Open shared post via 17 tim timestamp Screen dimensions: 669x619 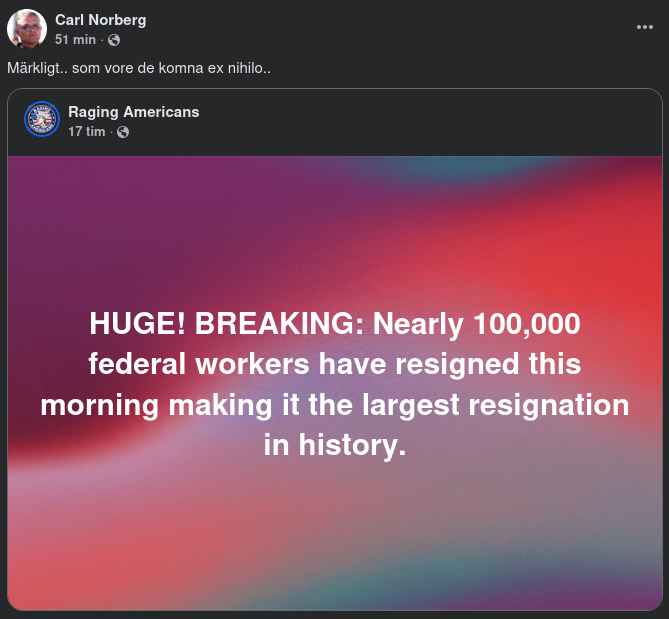pos(86,132)
